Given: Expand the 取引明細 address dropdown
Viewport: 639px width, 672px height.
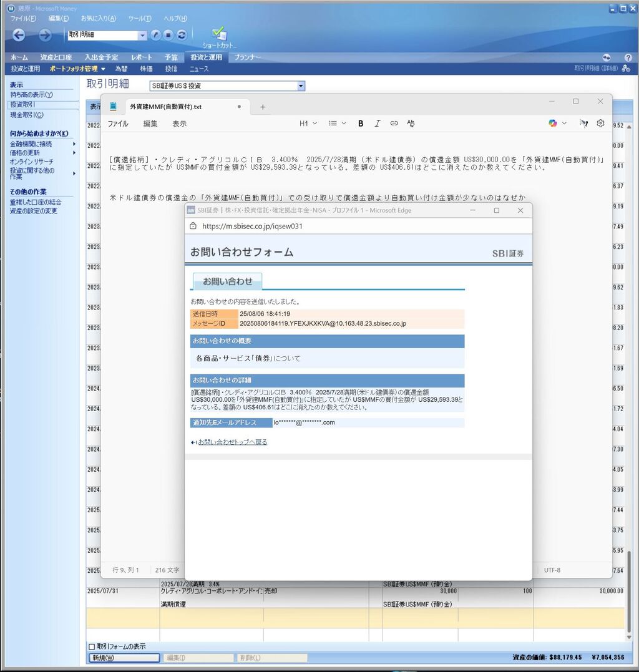Looking at the screenshot, I should (x=142, y=36).
